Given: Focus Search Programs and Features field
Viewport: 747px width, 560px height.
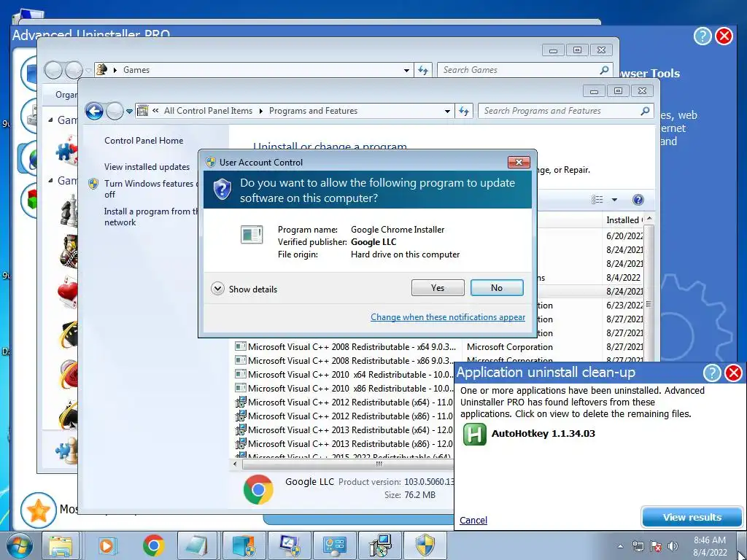Looking at the screenshot, I should (x=565, y=111).
